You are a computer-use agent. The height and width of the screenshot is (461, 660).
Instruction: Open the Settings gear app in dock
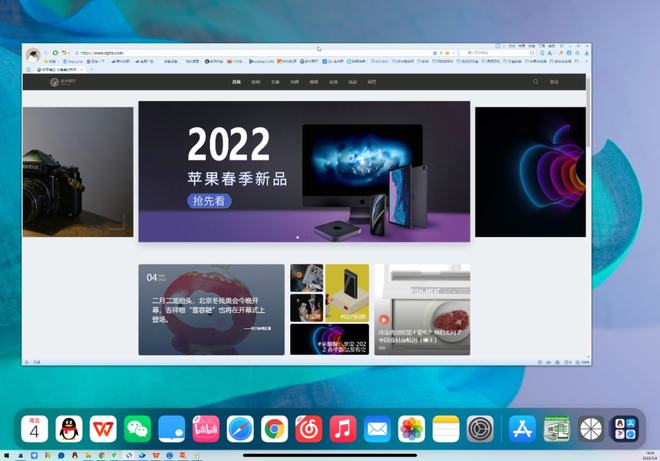(x=480, y=429)
